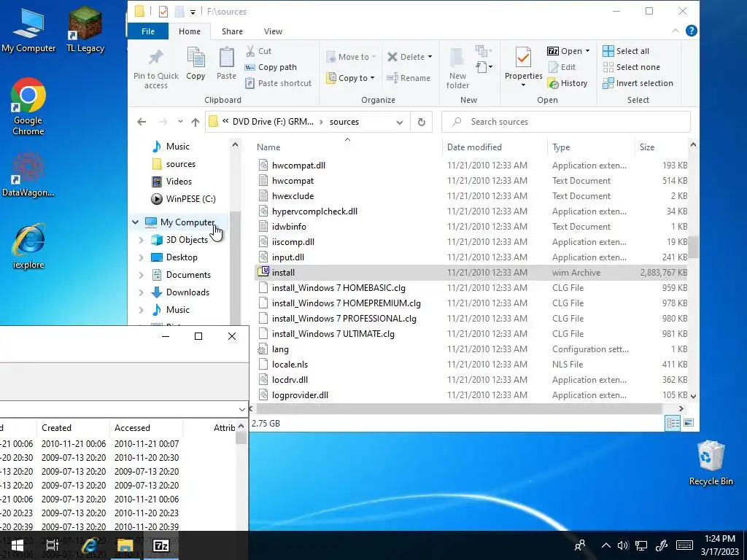
Task: Sort 7-Zip list by Created column
Action: click(73, 427)
